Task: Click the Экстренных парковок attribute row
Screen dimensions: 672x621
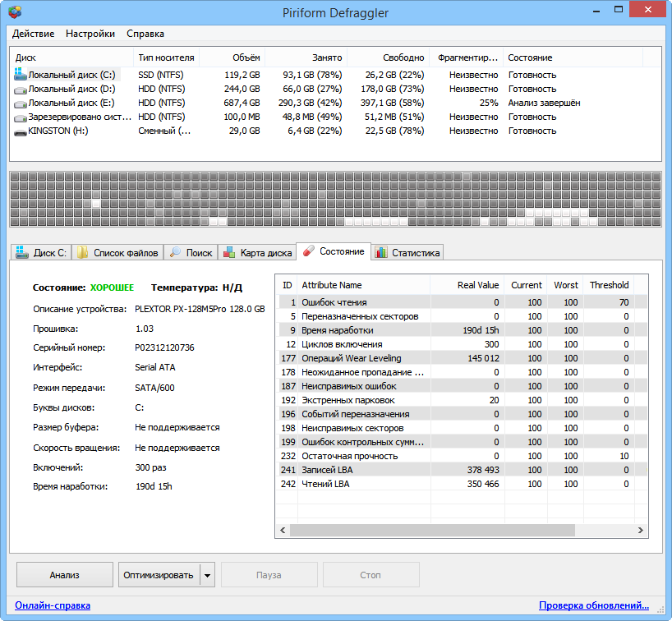Action: click(x=462, y=400)
